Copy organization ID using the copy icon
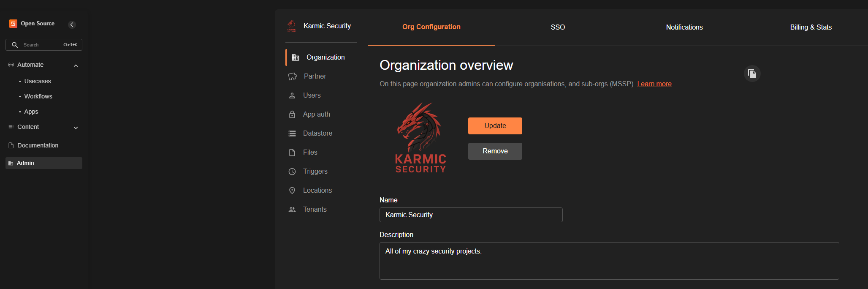 (x=752, y=74)
